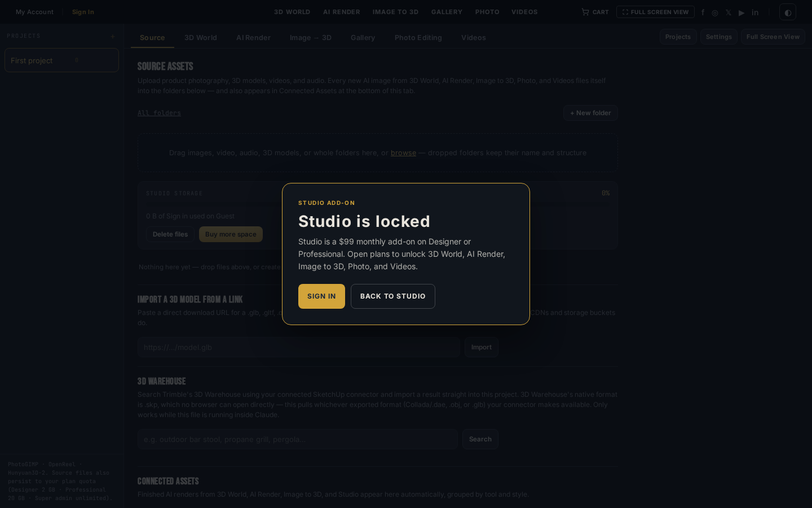Open the Instagram social icon
The width and height of the screenshot is (812, 508).
pos(715,12)
